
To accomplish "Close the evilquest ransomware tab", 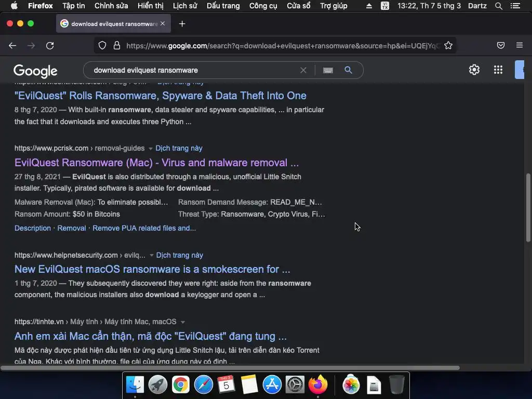I will tap(163, 23).
